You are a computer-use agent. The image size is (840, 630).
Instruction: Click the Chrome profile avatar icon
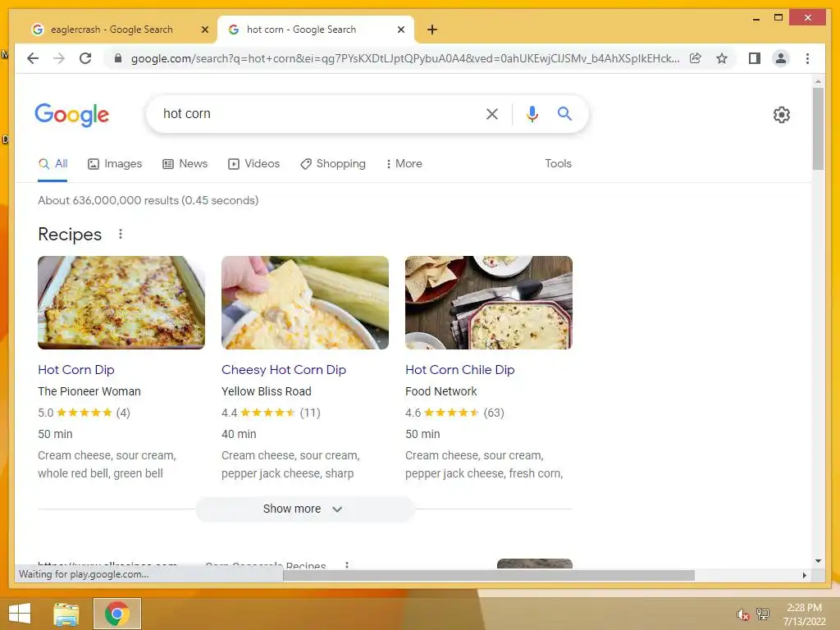(x=781, y=58)
